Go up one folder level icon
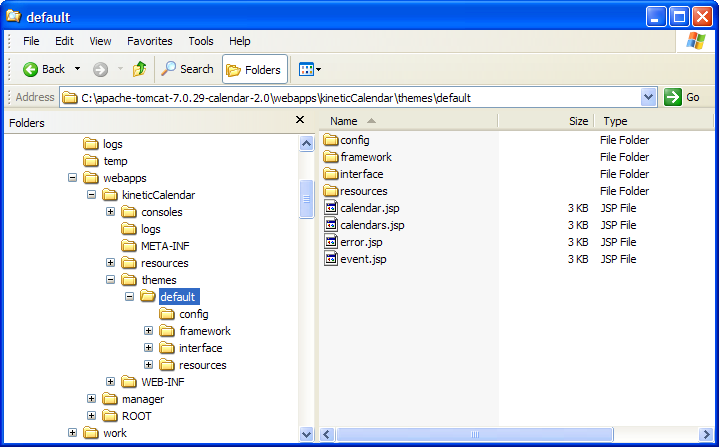The image size is (719, 447). click(x=139, y=69)
